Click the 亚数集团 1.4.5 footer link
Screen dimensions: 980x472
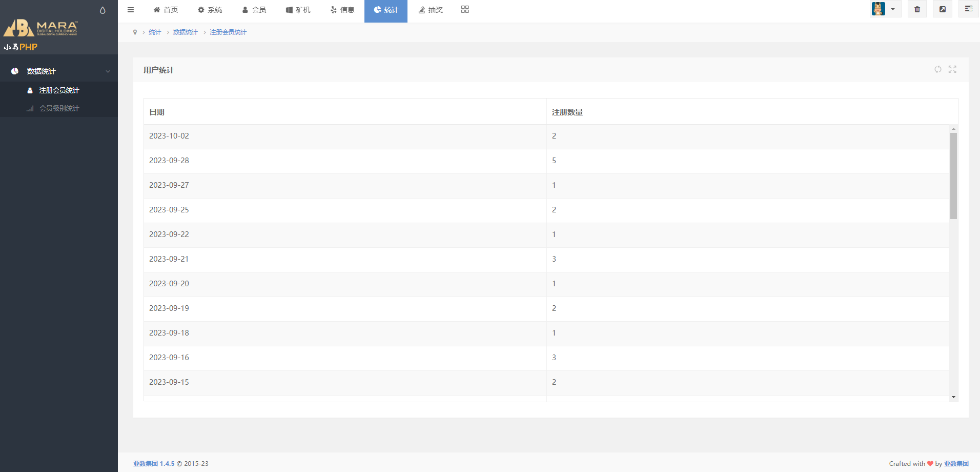[154, 463]
